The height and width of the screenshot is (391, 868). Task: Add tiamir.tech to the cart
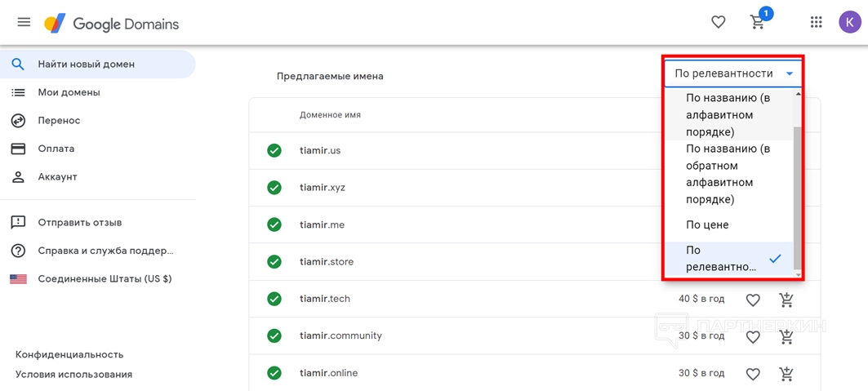pyautogui.click(x=786, y=300)
